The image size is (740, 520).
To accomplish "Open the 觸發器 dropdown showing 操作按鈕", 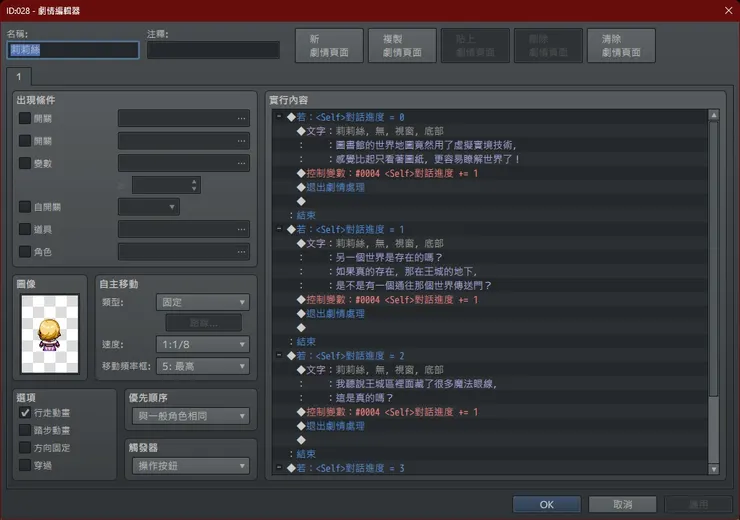I will (191, 466).
